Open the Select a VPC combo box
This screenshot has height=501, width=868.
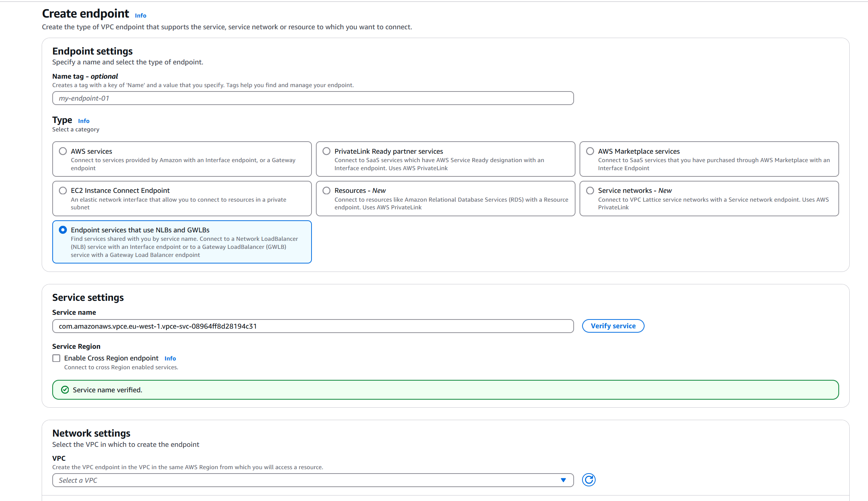point(313,480)
